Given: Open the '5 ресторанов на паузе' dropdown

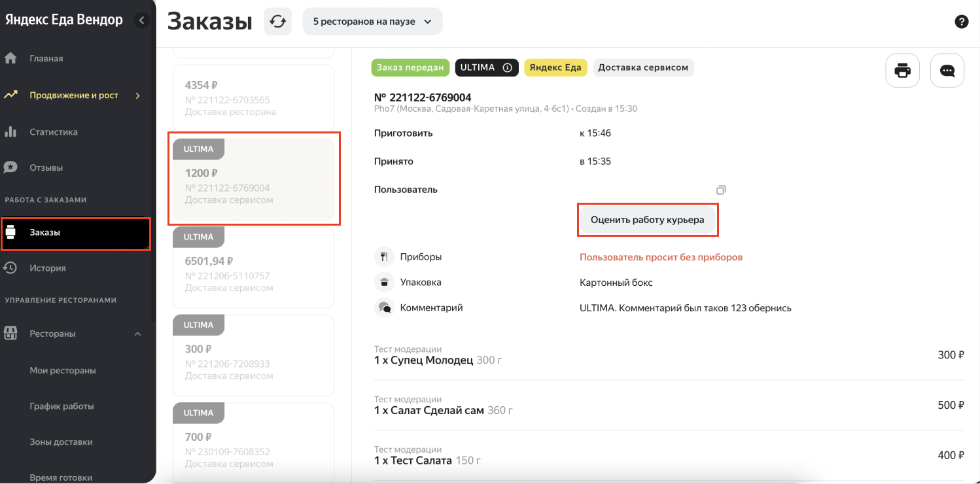Looking at the screenshot, I should pos(372,22).
